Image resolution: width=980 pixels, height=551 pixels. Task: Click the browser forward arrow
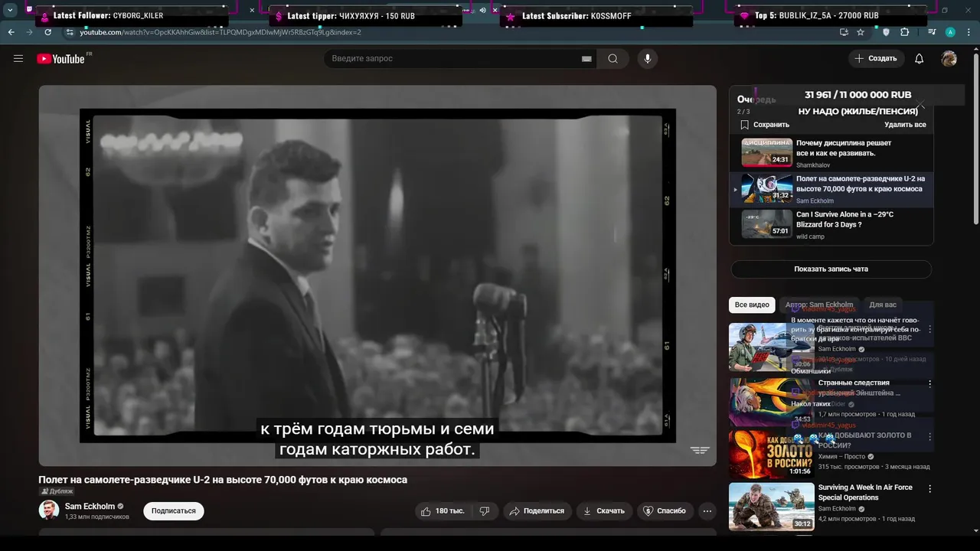coord(29,32)
